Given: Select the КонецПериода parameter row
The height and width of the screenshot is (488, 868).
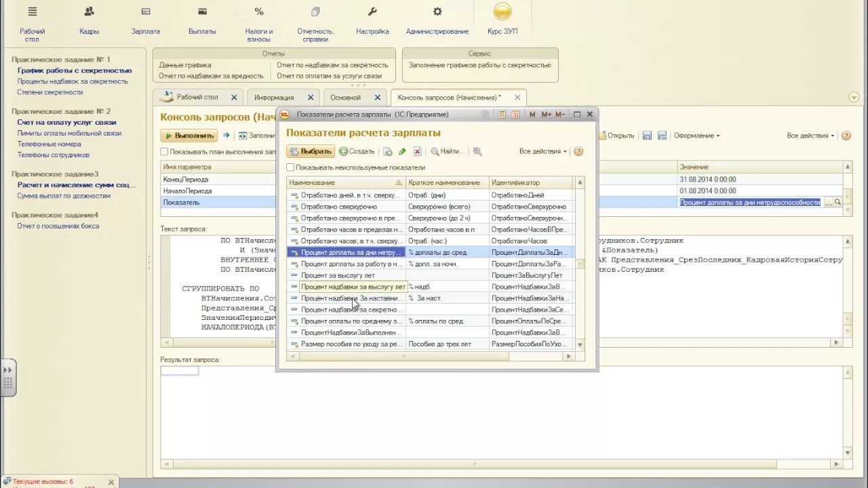Looking at the screenshot, I should (502, 180).
